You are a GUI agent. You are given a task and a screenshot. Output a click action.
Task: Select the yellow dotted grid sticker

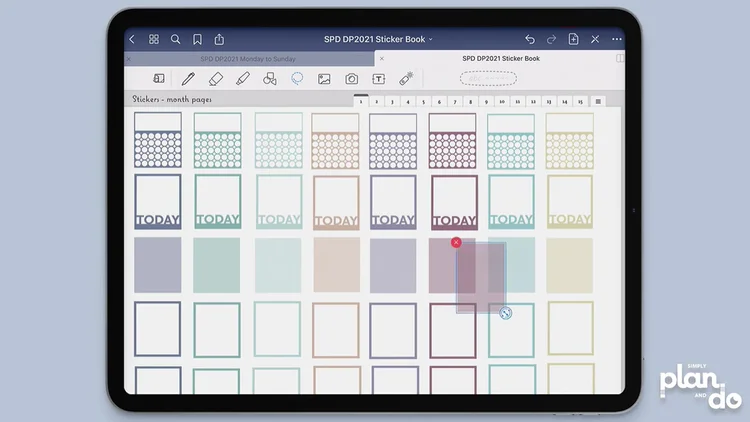point(570,141)
